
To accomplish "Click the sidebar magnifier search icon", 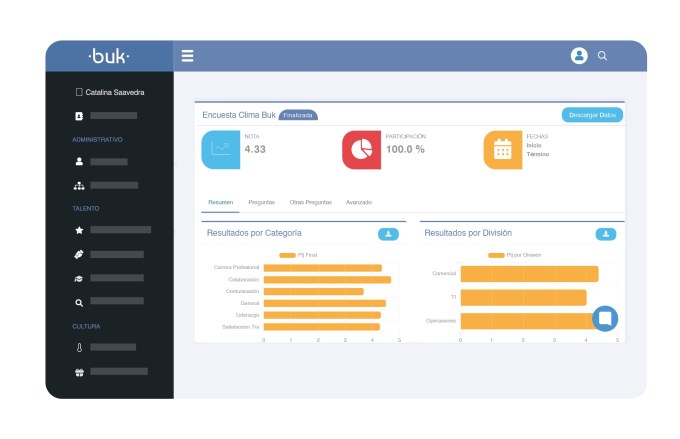I will [79, 303].
